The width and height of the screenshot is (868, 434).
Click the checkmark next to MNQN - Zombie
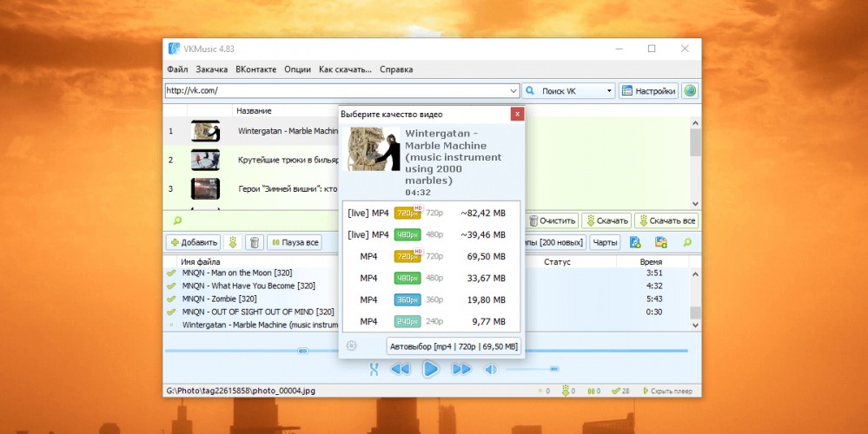tap(171, 299)
